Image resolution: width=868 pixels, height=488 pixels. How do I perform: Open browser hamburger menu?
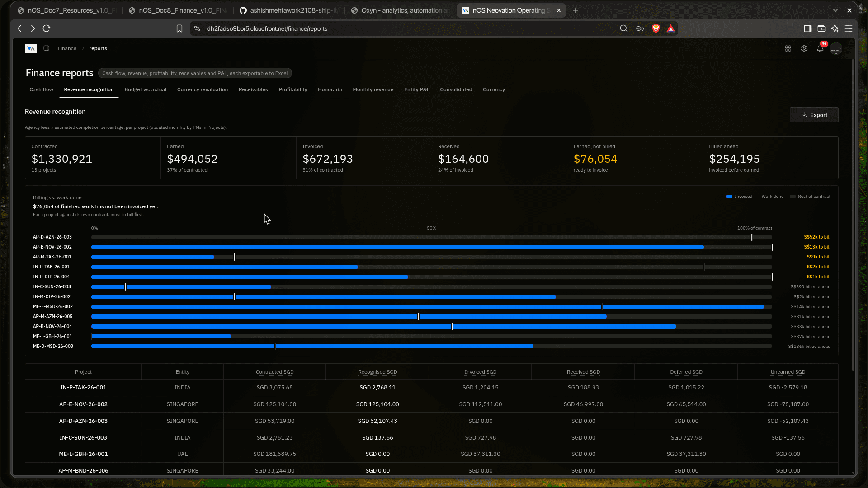point(849,28)
